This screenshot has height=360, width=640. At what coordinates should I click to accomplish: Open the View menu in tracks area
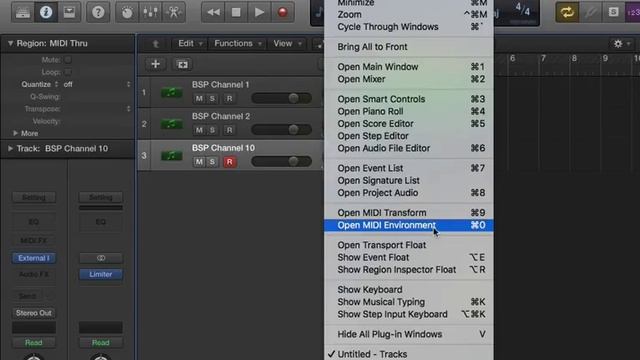[287, 43]
